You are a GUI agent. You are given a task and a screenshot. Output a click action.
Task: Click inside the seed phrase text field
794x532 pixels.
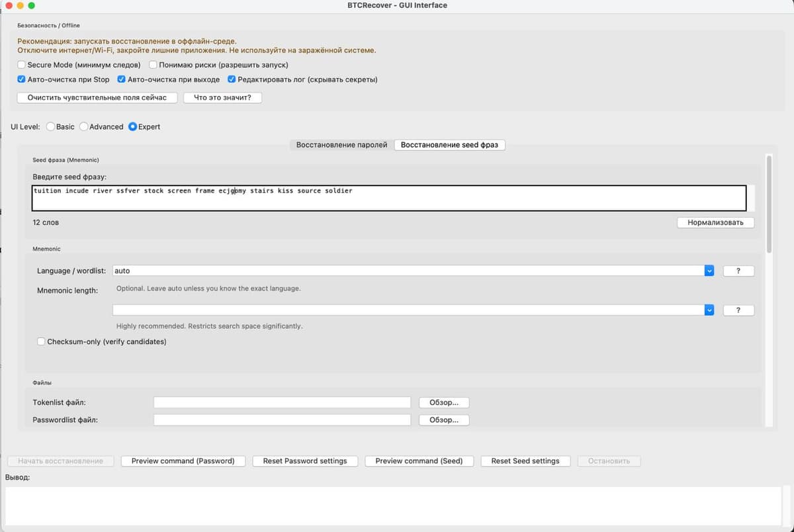389,197
